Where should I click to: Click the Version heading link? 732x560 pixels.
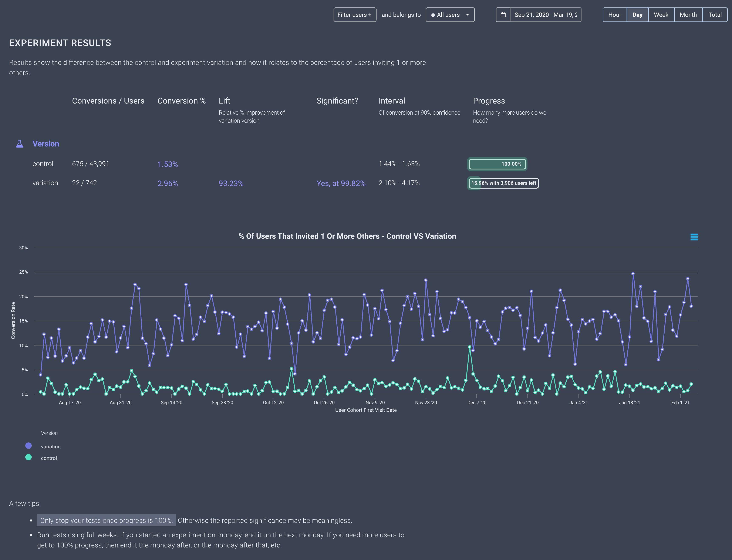[x=46, y=144]
